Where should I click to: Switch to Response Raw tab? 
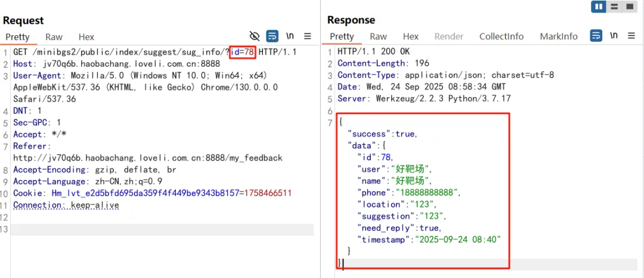pyautogui.click(x=378, y=36)
